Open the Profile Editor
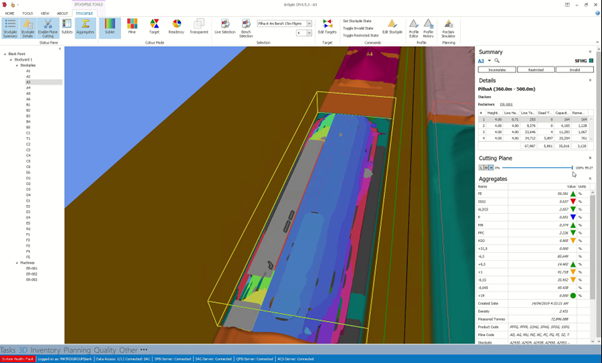 413,28
